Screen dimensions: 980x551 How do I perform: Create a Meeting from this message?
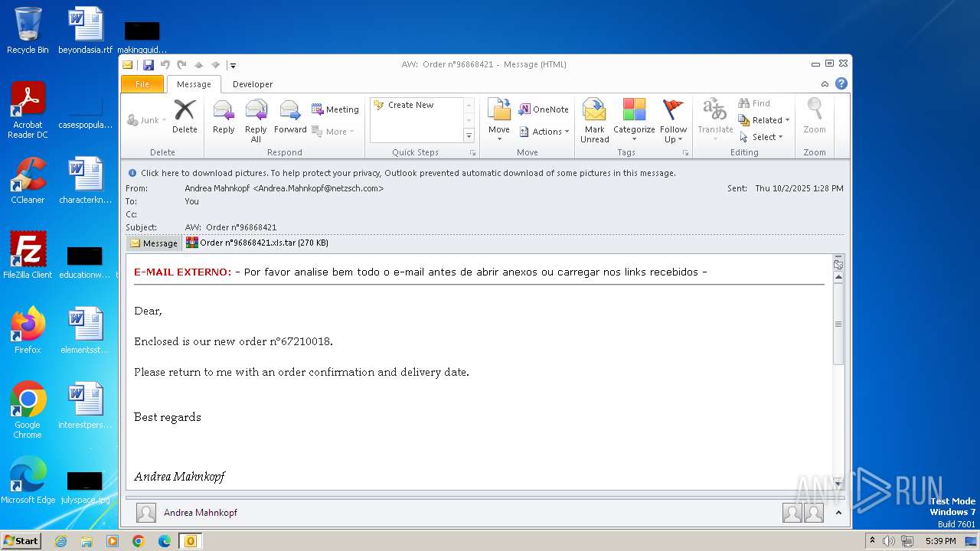click(335, 109)
